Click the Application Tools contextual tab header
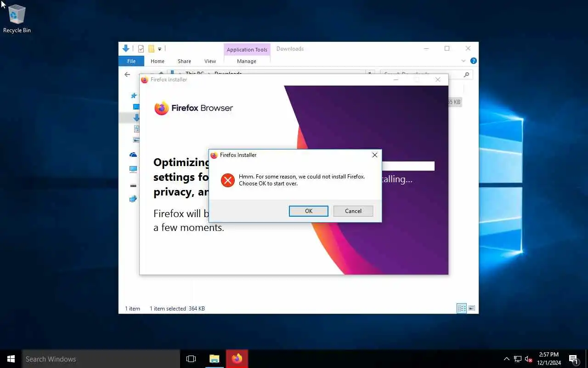This screenshot has width=588, height=368. coord(247,50)
